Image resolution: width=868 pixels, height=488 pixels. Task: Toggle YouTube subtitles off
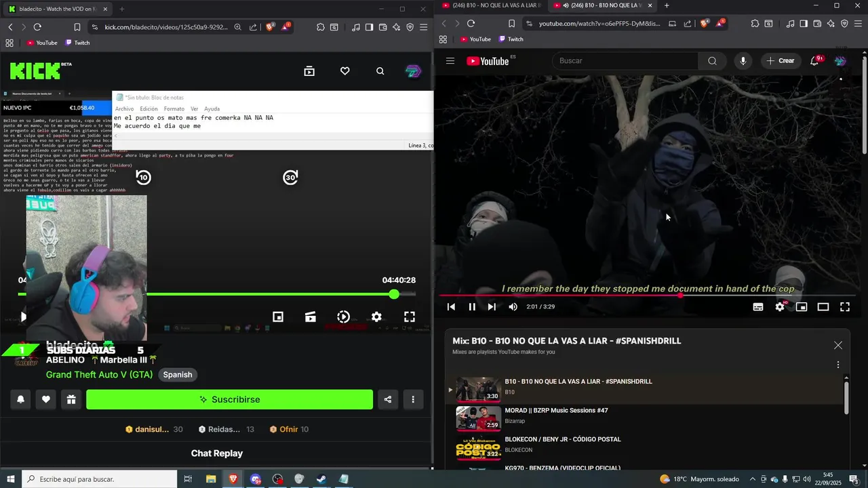pyautogui.click(x=758, y=307)
